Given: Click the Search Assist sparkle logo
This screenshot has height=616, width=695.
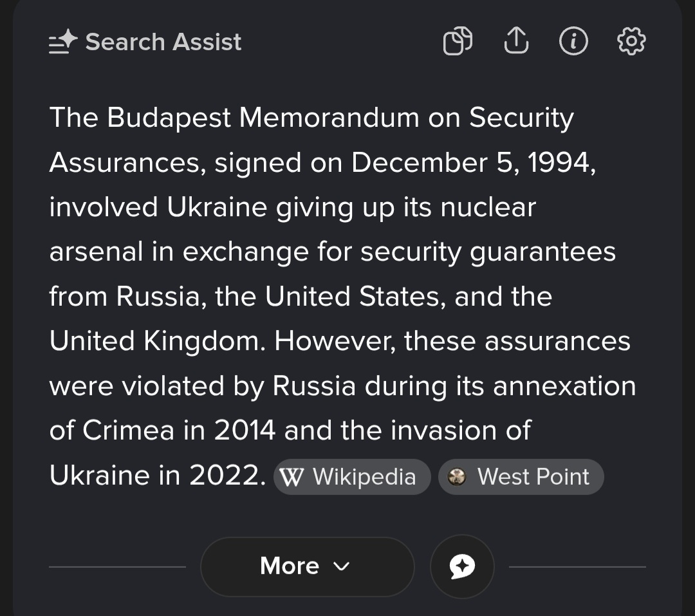Looking at the screenshot, I should pyautogui.click(x=63, y=42).
